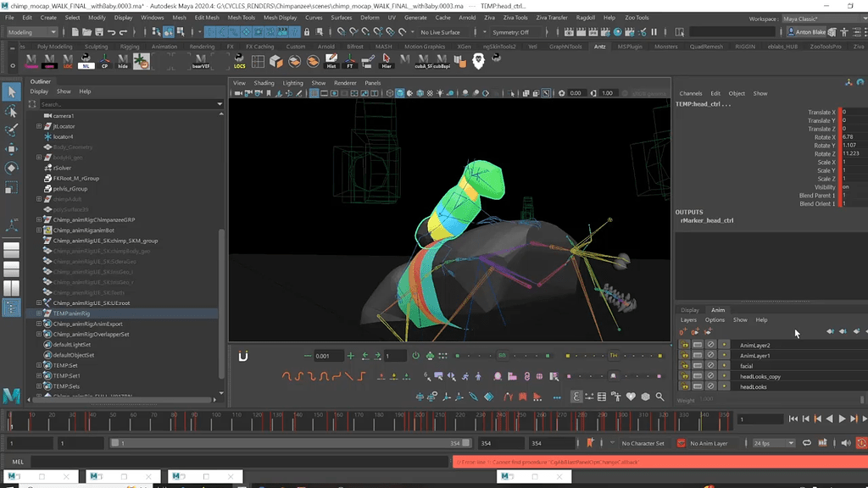868x488 pixels.
Task: Toggle the headLooks layer keying state
Action: [725, 388]
